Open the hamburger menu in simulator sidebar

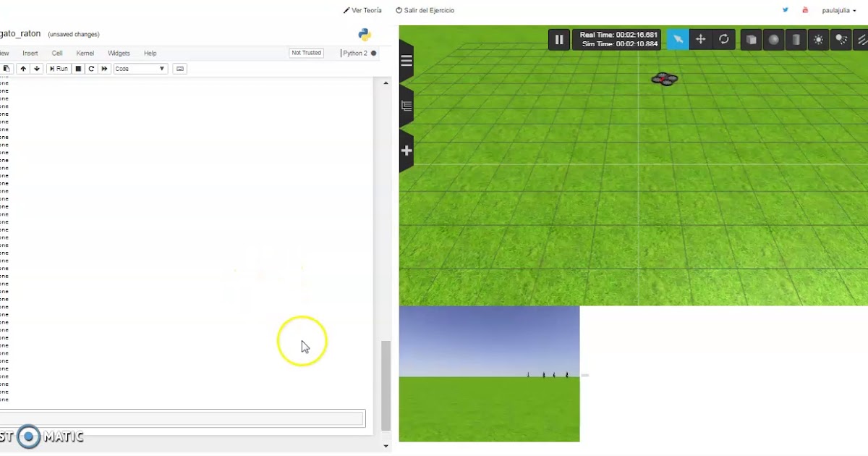(406, 61)
